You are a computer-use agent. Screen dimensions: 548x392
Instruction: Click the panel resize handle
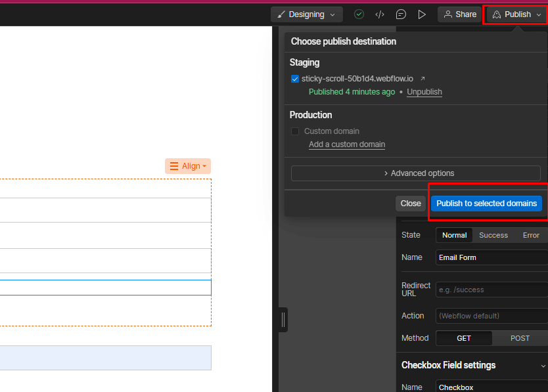pos(283,320)
